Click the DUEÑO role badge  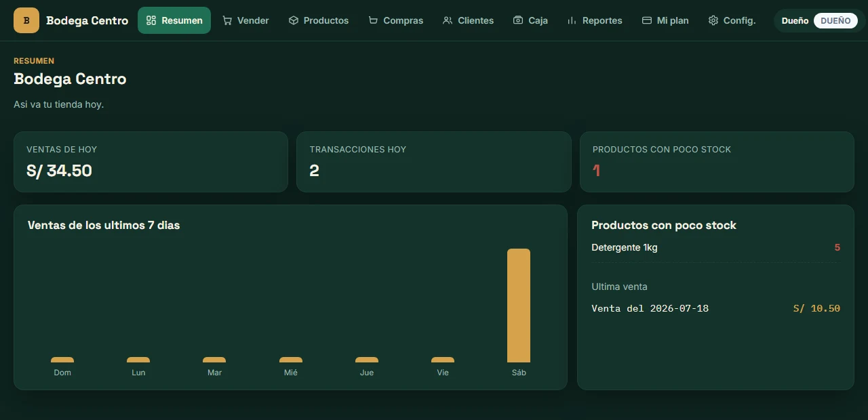coord(835,20)
